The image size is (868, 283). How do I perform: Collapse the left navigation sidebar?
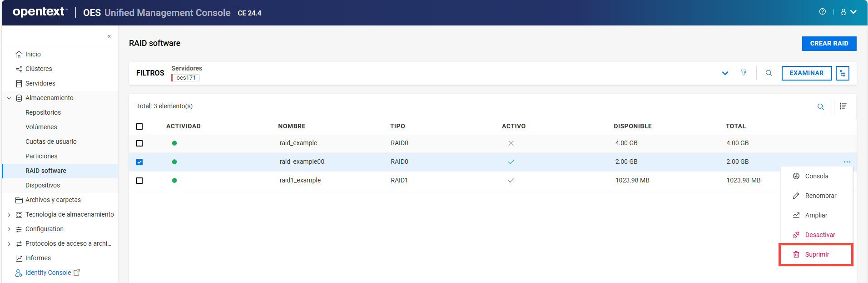click(109, 36)
